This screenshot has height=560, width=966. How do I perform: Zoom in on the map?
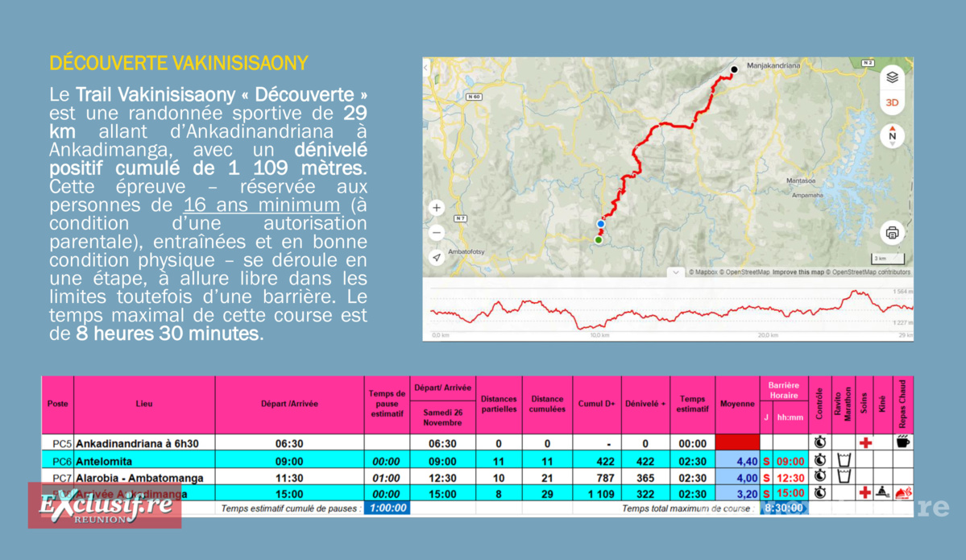coord(437,208)
